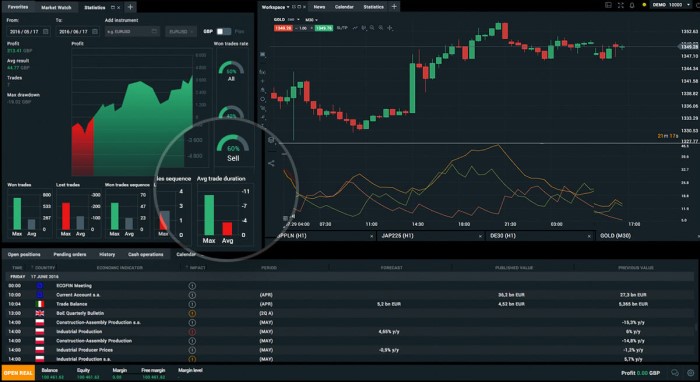Close the JAP225 (H1) chart tab
This screenshot has height=382, width=700.
[480, 236]
